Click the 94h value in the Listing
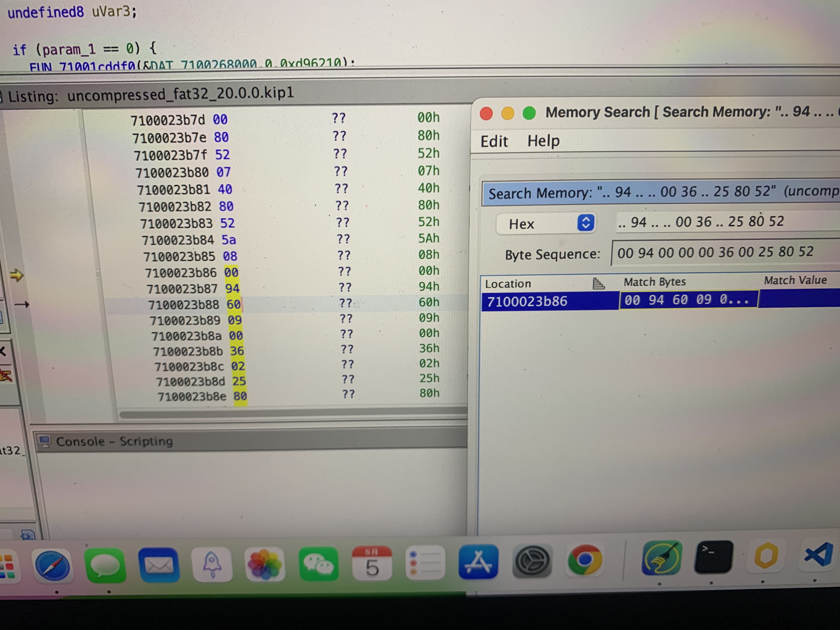The width and height of the screenshot is (840, 630). tap(429, 286)
